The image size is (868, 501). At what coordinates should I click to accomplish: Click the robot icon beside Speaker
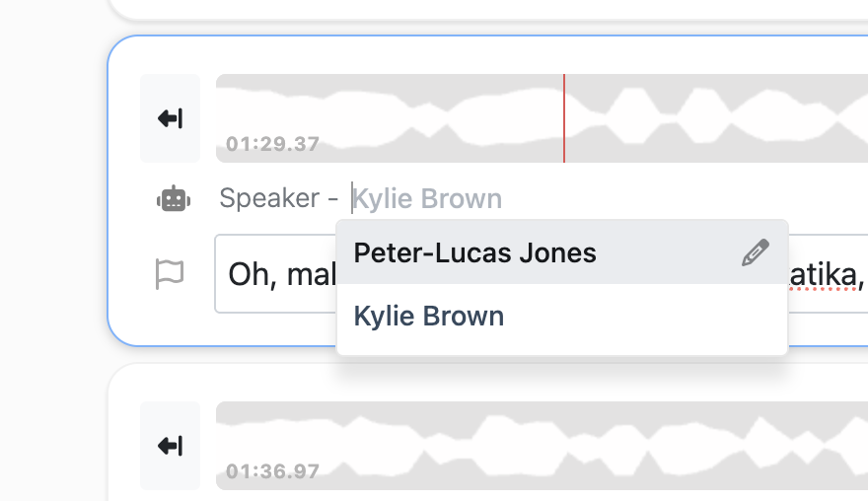click(174, 199)
